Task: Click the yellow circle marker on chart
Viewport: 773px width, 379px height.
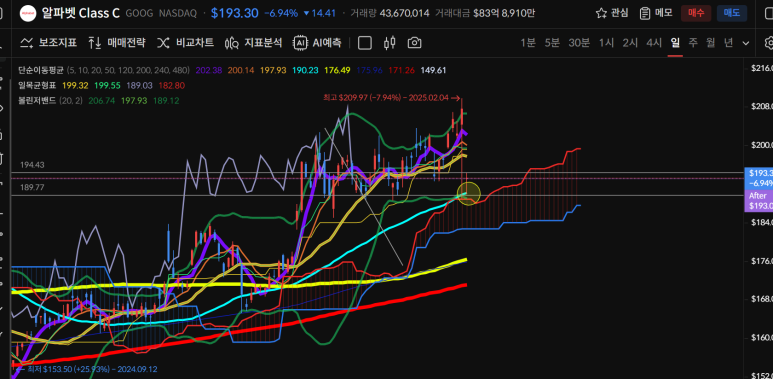Action: (x=468, y=194)
